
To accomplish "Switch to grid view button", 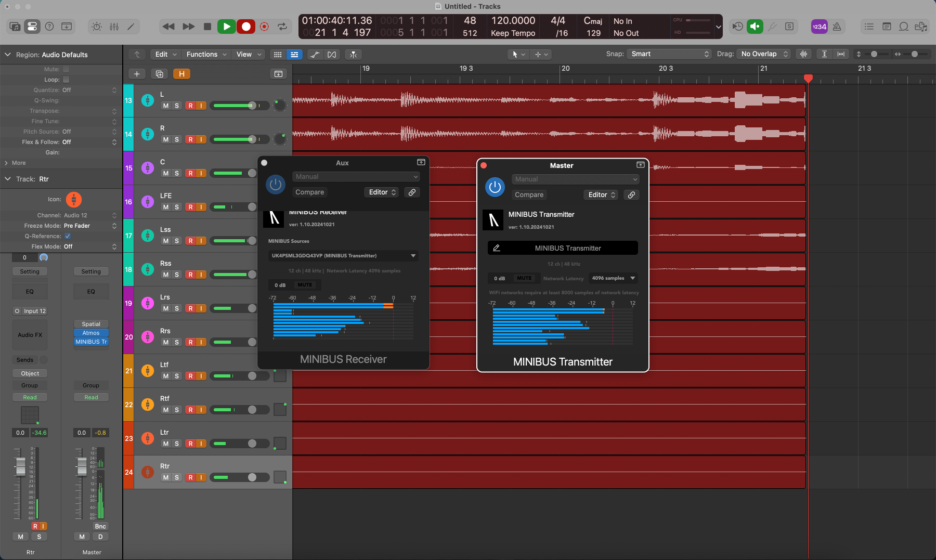I will point(278,55).
